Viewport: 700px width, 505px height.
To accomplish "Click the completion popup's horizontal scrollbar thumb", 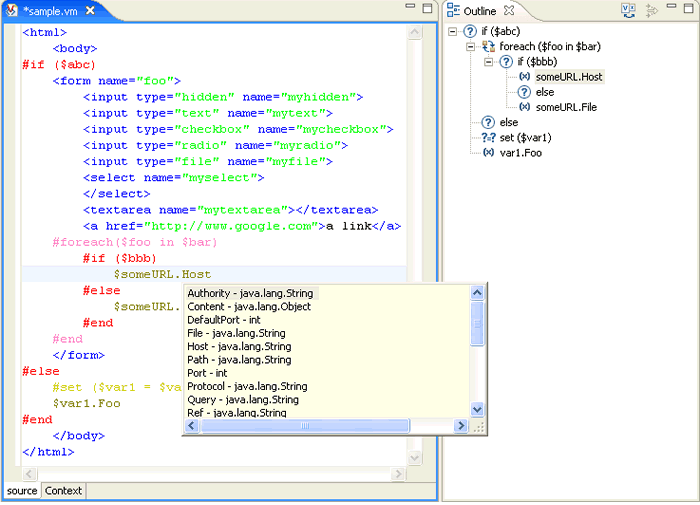I will (x=304, y=426).
